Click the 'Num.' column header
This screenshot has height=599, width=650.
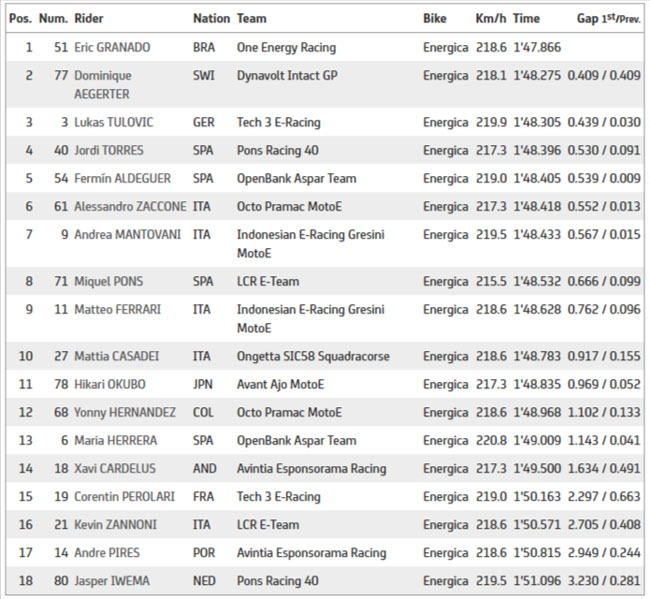click(x=53, y=19)
